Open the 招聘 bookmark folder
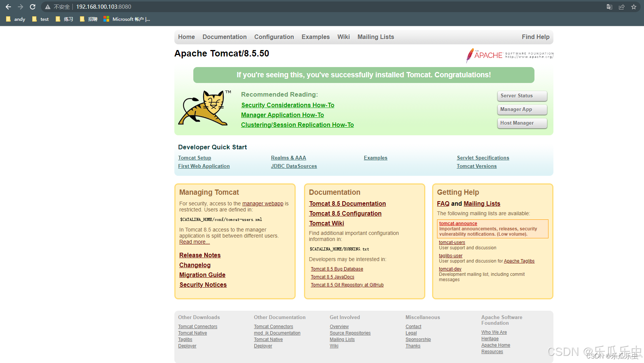Screen dimensions: 644x363 click(x=88, y=19)
